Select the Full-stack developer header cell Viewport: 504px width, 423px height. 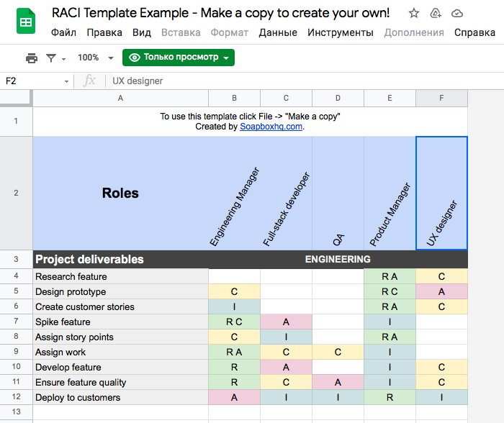point(286,193)
